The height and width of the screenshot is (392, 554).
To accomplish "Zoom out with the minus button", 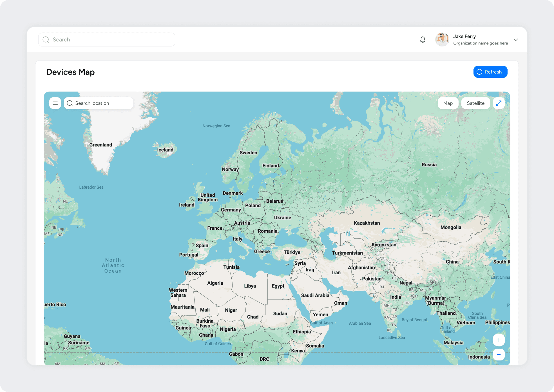I will (x=499, y=355).
